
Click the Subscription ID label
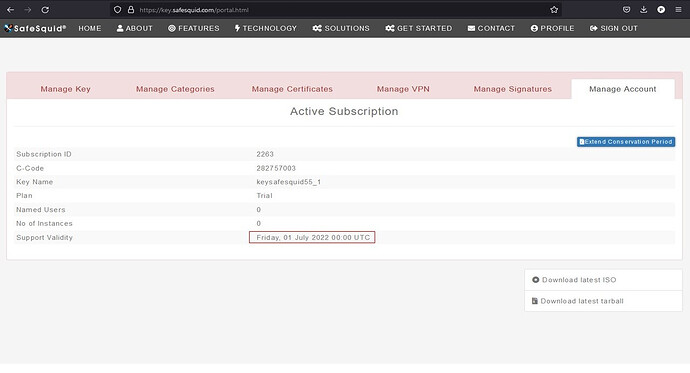(x=44, y=154)
